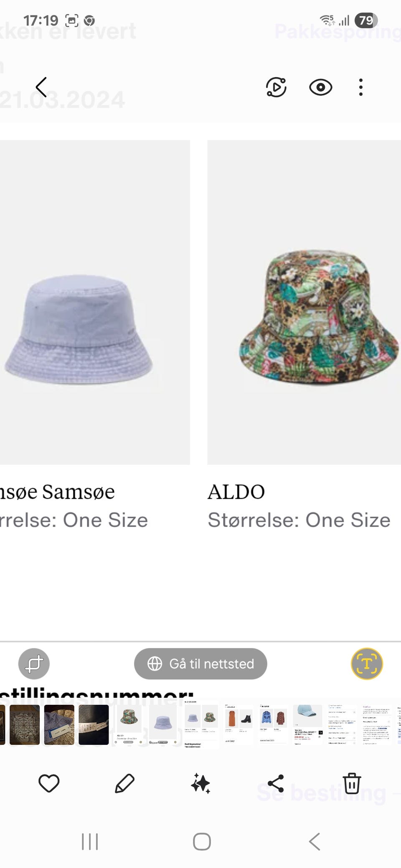Viewport: 401px width, 868px height.
Task: Select the floral bucket hat thumbnail
Action: (x=128, y=724)
